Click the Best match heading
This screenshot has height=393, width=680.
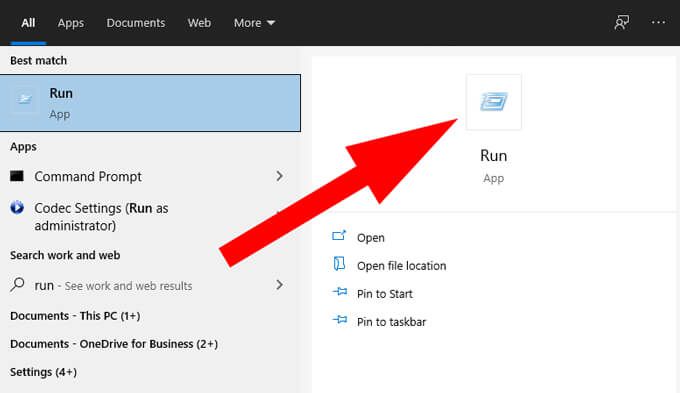tap(39, 60)
